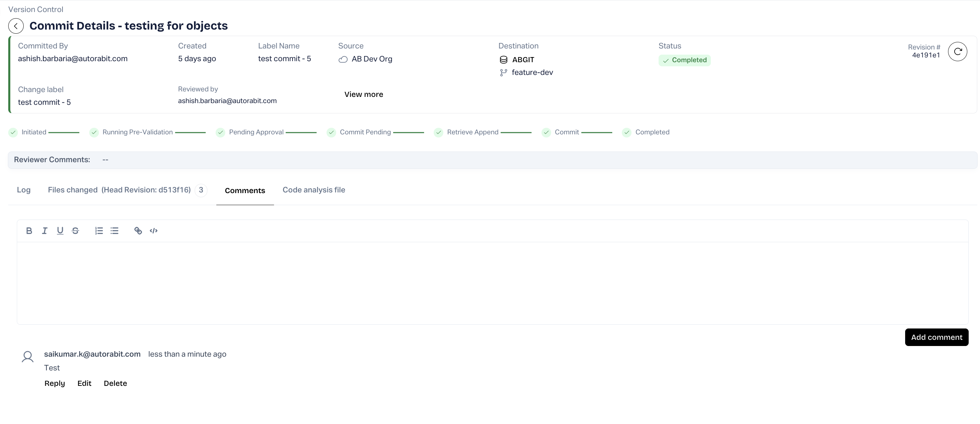This screenshot has height=424, width=980.
Task: Open the Files changed tab
Action: (119, 190)
